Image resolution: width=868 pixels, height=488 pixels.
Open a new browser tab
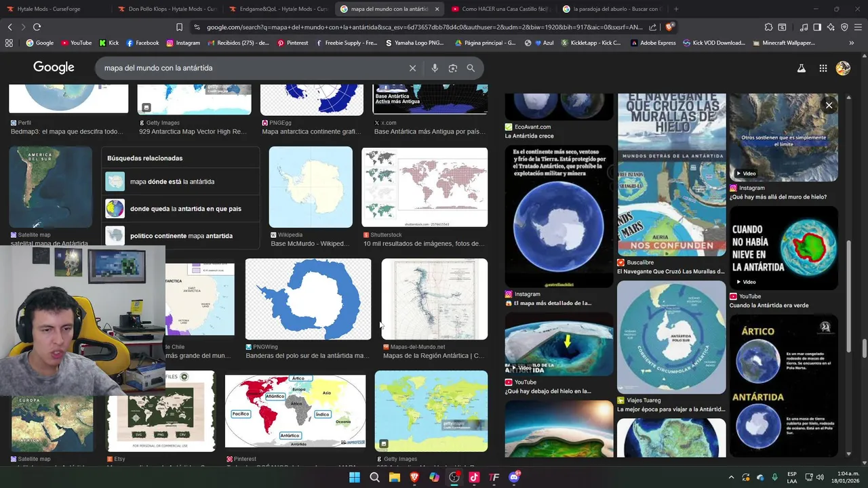tap(676, 9)
